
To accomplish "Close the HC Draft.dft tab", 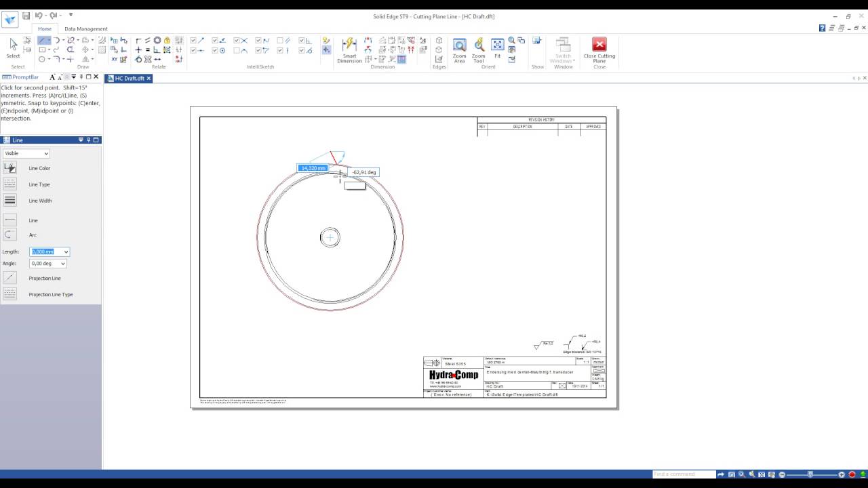I will pyautogui.click(x=149, y=78).
